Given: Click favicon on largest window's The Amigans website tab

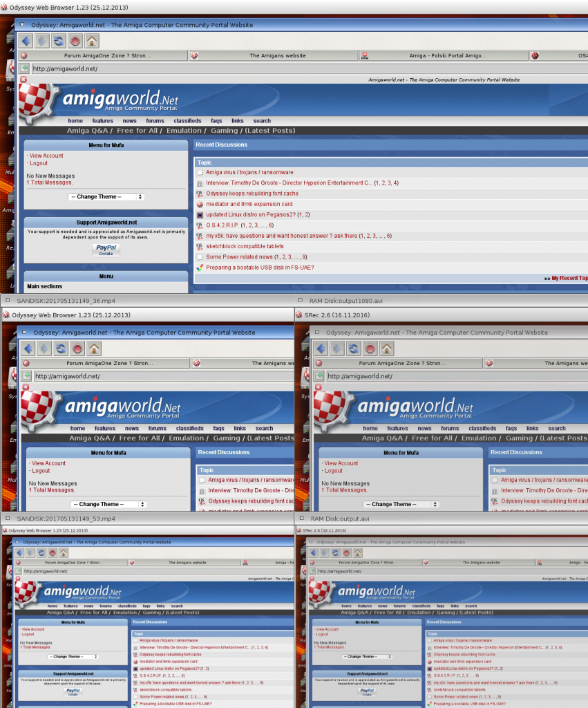Looking at the screenshot, I should pyautogui.click(x=194, y=55).
